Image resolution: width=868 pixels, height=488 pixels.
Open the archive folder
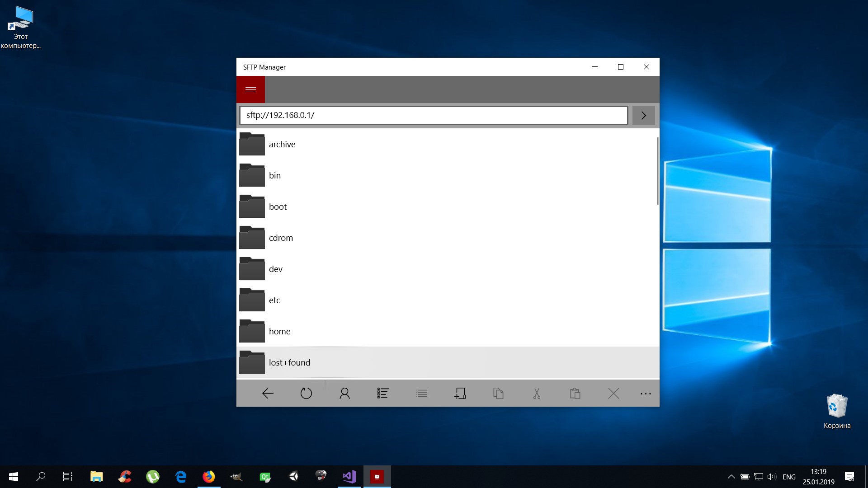282,145
